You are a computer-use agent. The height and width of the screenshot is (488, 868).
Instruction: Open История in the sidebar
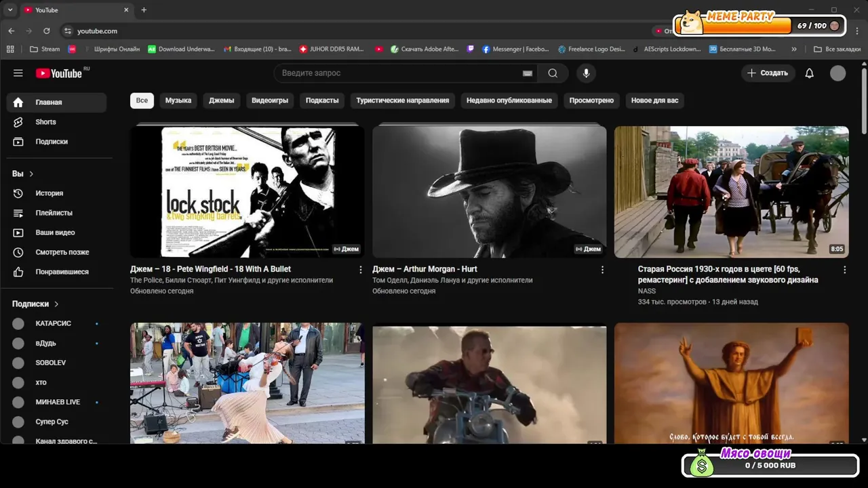(56, 193)
